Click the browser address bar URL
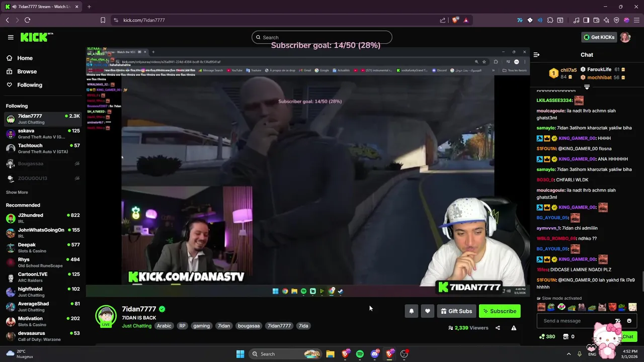This screenshot has width=644, height=362. 144,20
